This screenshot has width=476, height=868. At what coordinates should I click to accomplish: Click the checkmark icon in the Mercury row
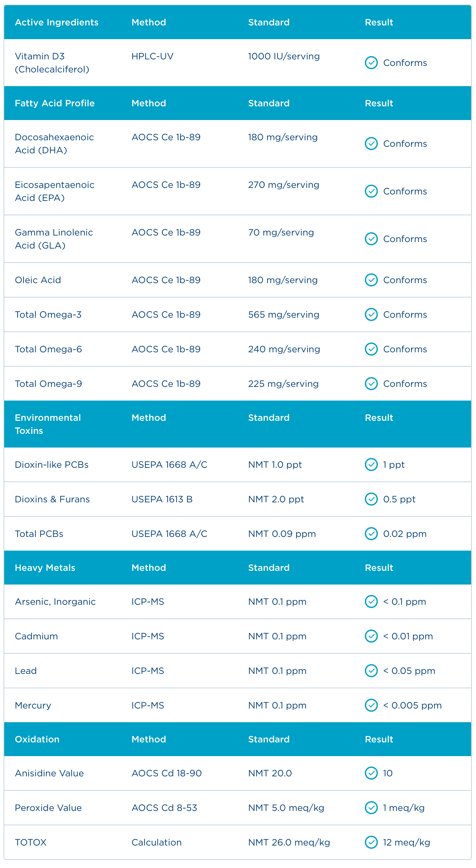click(371, 705)
